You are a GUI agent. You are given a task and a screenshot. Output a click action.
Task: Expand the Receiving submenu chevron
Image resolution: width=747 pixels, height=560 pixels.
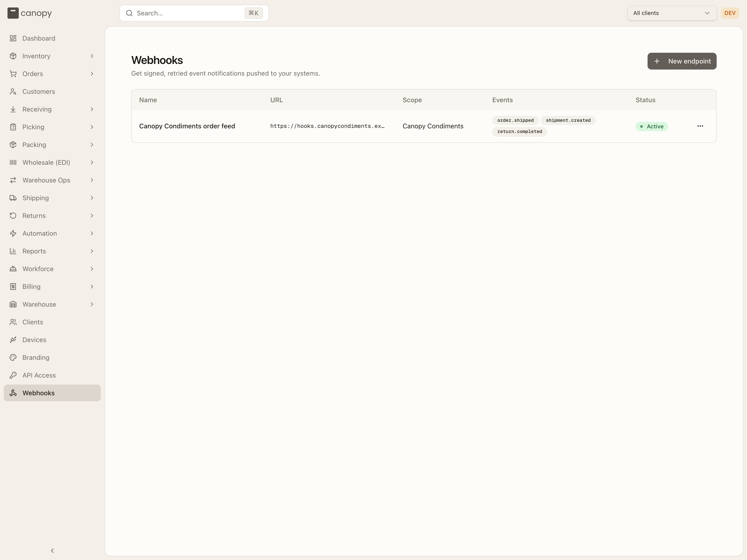92,109
